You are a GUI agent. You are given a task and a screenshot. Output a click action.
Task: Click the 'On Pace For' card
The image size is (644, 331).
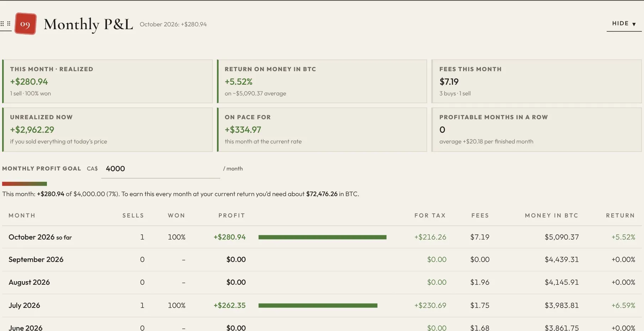coord(322,130)
